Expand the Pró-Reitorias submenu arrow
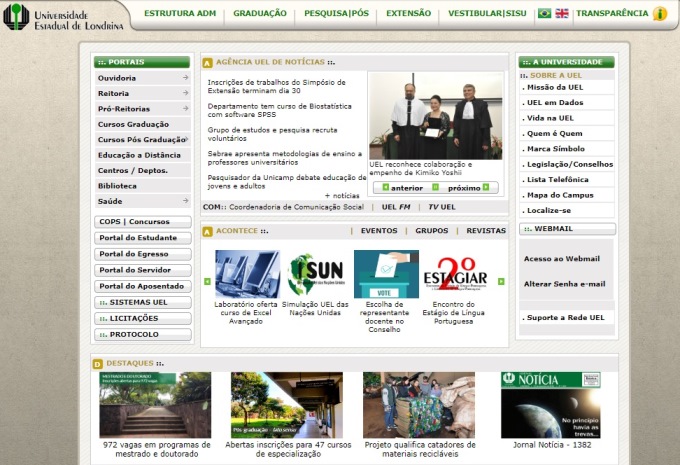 click(186, 108)
